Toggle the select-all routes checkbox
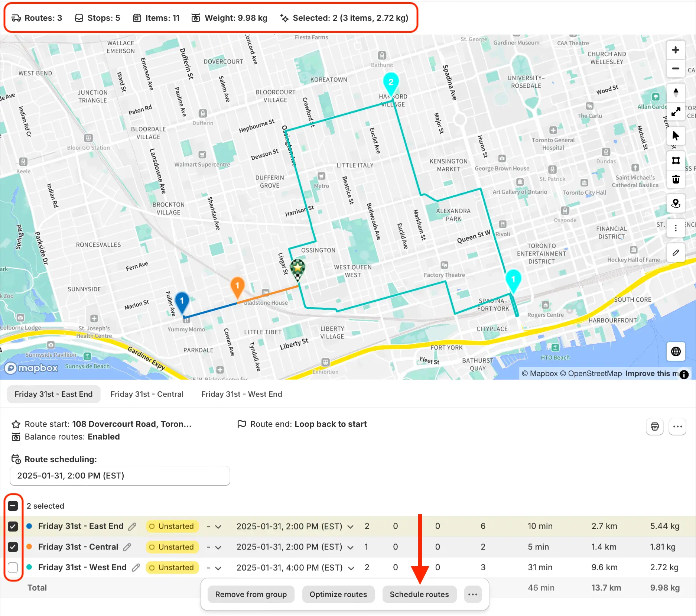696x616 pixels. click(x=13, y=506)
